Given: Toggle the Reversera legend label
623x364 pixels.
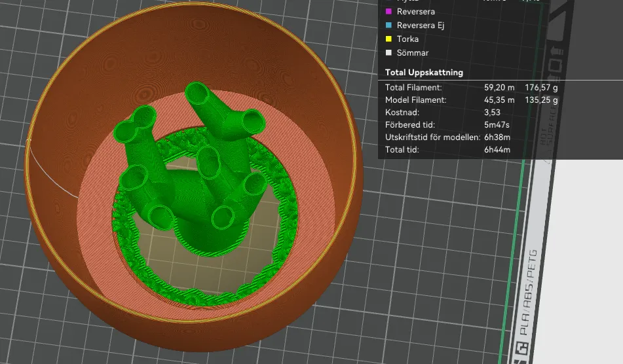Looking at the screenshot, I should click(415, 12).
